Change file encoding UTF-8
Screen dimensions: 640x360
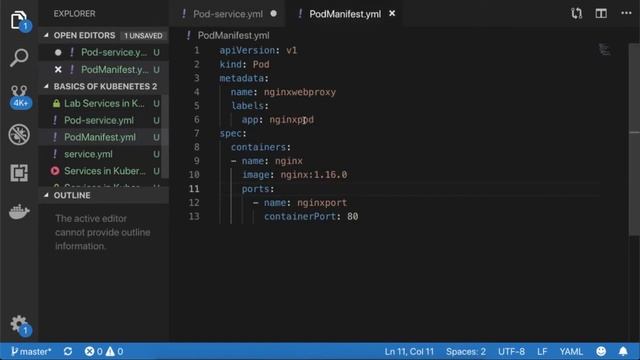pos(511,351)
